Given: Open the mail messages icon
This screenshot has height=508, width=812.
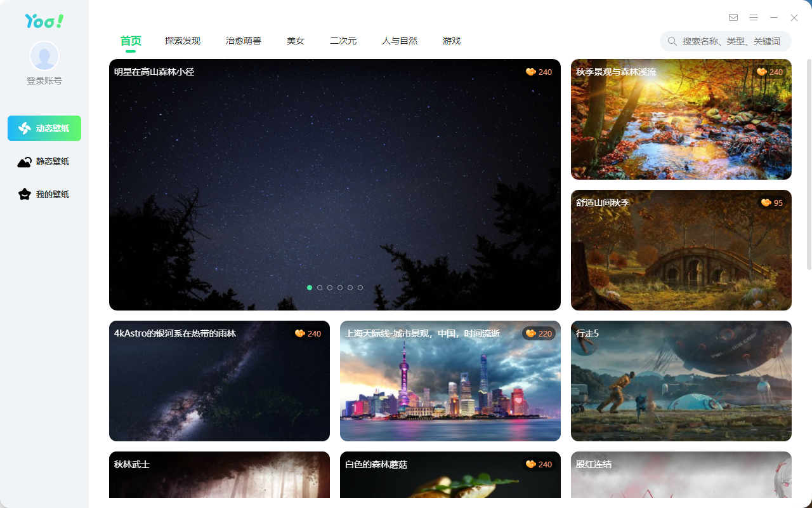Looking at the screenshot, I should coord(733,18).
